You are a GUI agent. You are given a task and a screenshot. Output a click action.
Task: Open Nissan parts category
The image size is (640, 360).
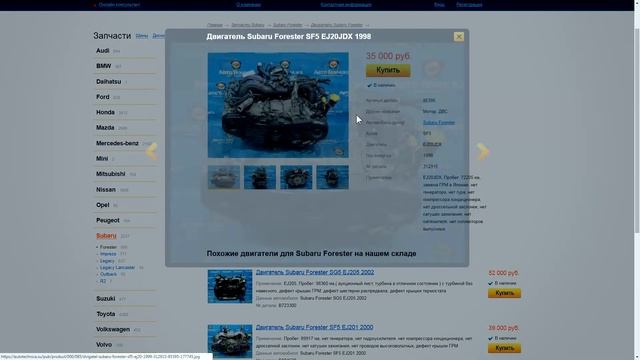coord(106,190)
